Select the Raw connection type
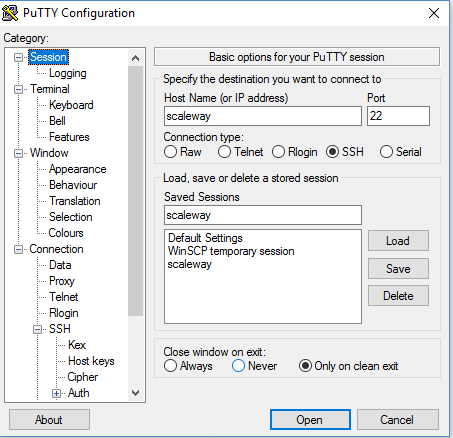Viewport: 453px width, 438px height. point(170,152)
